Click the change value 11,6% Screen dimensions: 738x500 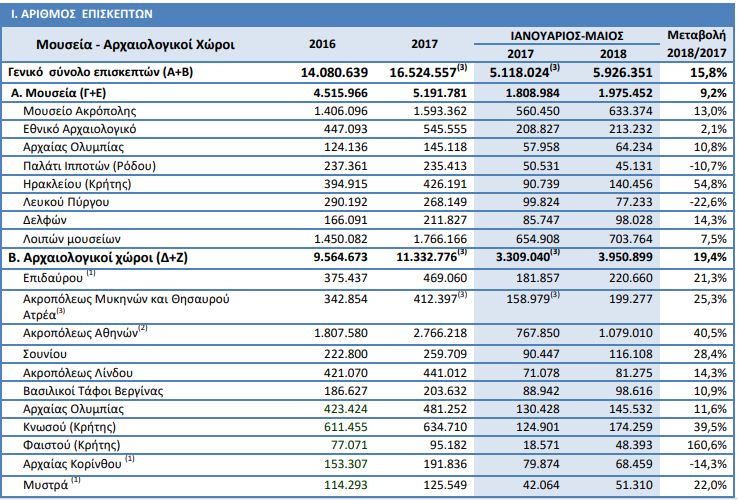[x=710, y=409]
